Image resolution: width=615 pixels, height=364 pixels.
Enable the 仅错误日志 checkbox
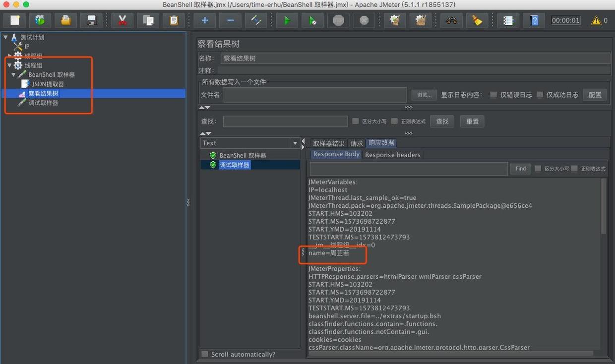(493, 94)
